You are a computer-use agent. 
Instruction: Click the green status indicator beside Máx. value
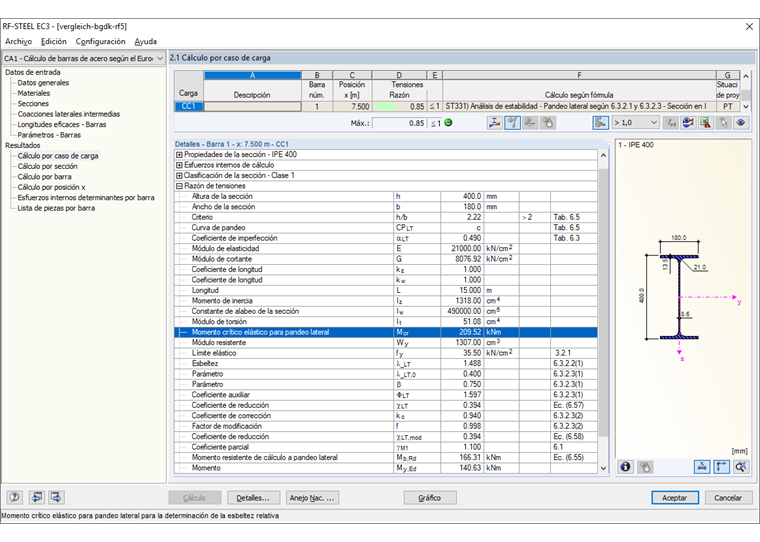tap(448, 123)
